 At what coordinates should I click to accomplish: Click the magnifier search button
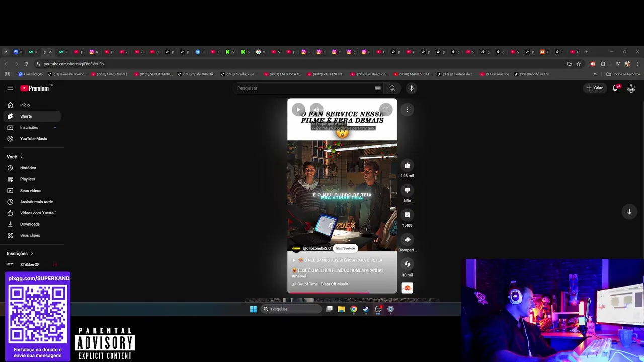pyautogui.click(x=392, y=88)
